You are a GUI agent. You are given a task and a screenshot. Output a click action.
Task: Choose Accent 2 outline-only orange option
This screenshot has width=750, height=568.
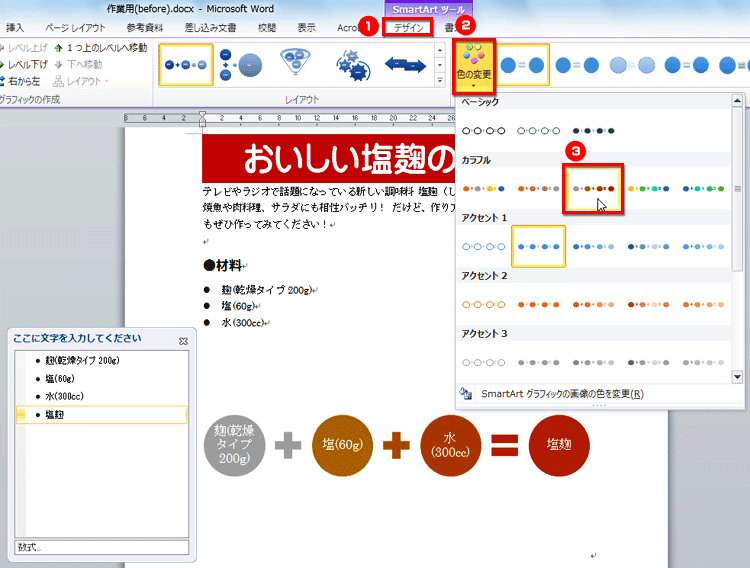[x=484, y=304]
